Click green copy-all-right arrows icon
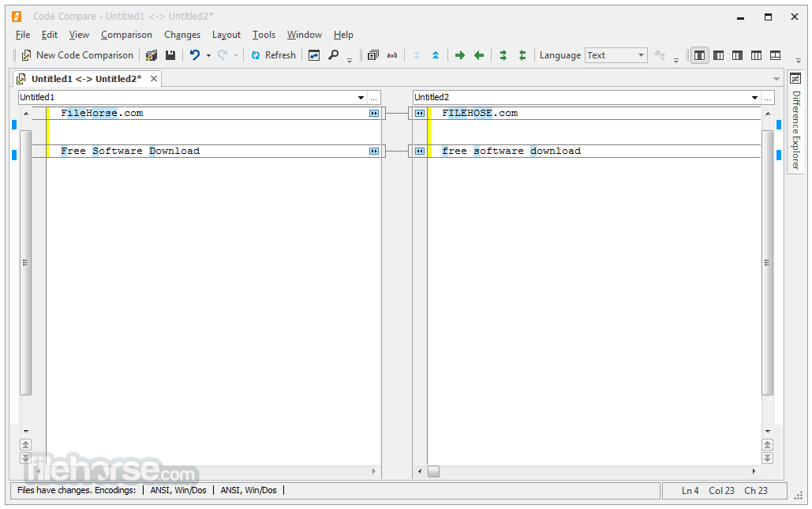This screenshot has height=509, width=812. coord(503,55)
